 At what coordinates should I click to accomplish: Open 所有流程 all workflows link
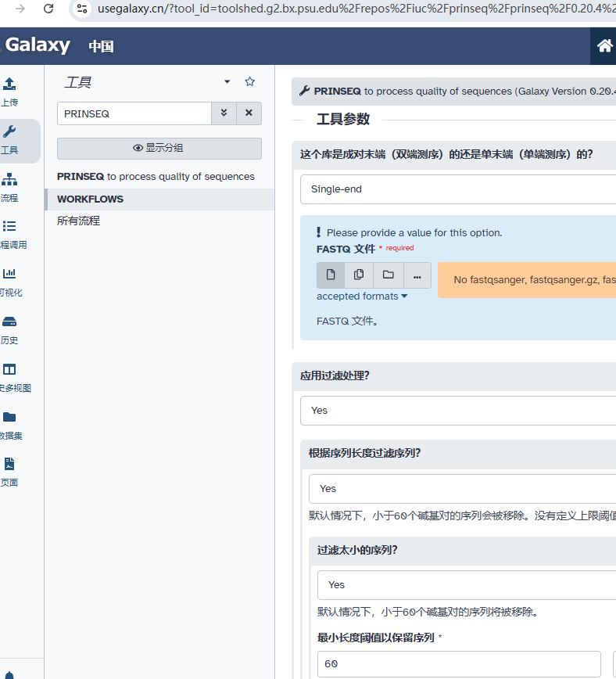78,221
